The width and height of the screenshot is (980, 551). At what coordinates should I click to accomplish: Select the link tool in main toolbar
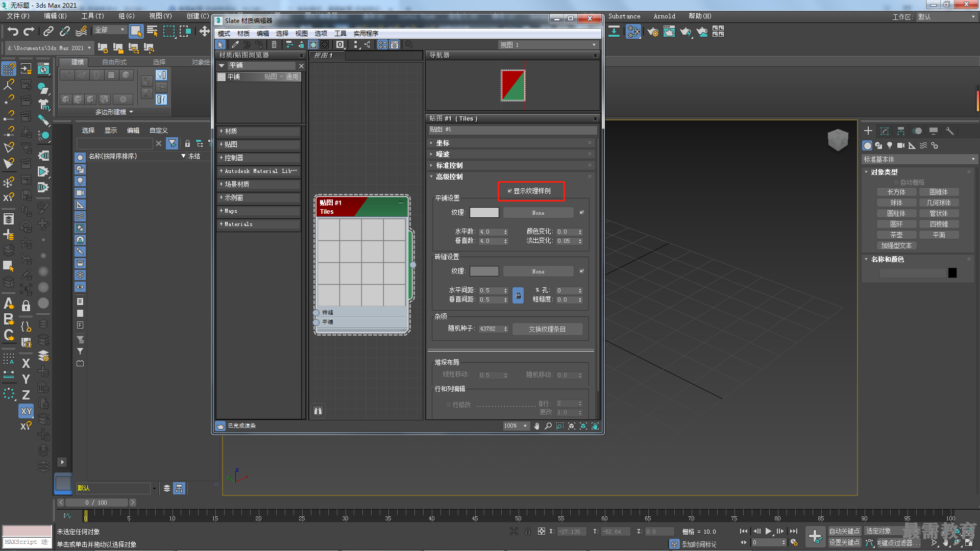point(48,32)
